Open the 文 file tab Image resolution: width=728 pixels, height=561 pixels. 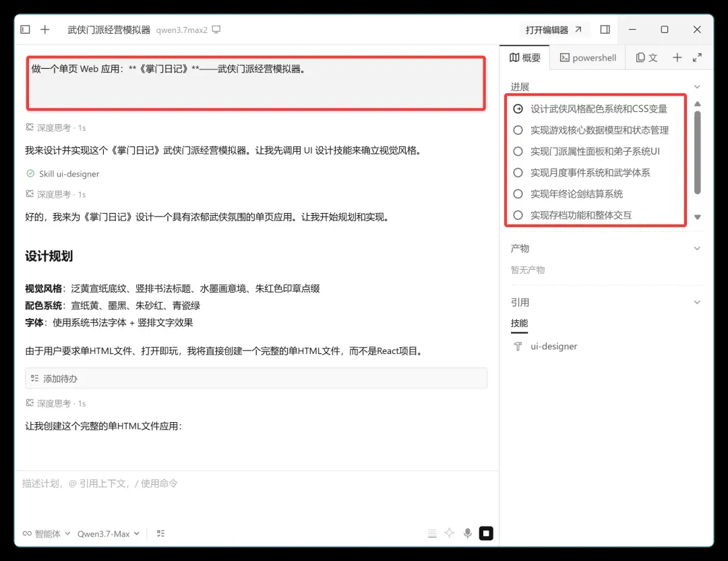tap(646, 57)
